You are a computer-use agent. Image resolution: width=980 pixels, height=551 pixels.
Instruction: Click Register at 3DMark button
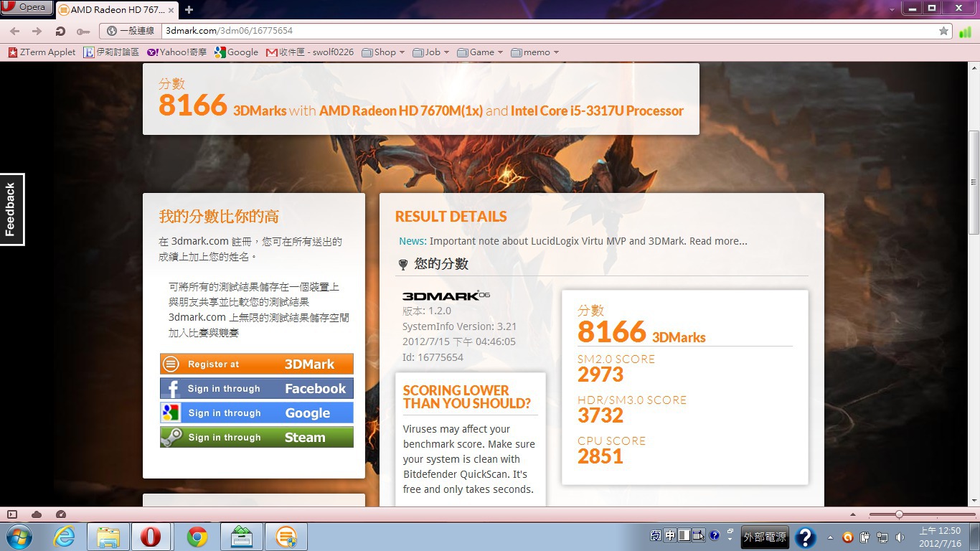[x=257, y=364]
